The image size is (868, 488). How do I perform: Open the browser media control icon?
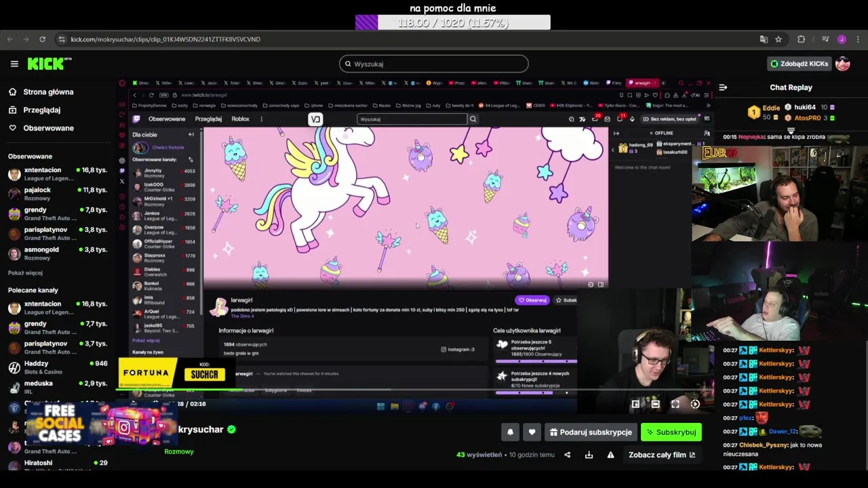pos(825,39)
